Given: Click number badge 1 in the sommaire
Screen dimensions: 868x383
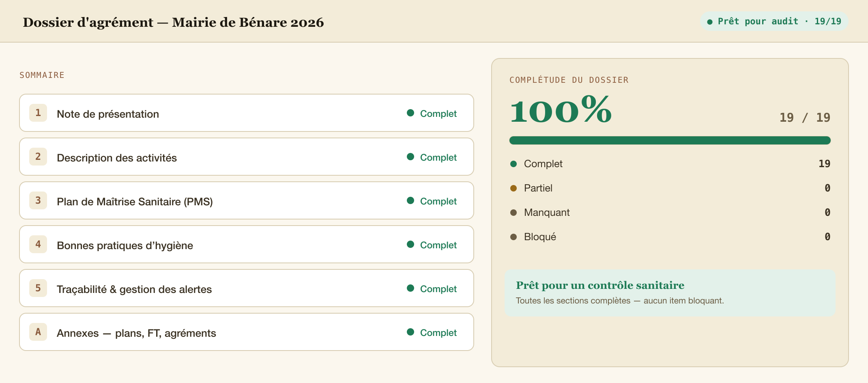Looking at the screenshot, I should tap(38, 113).
